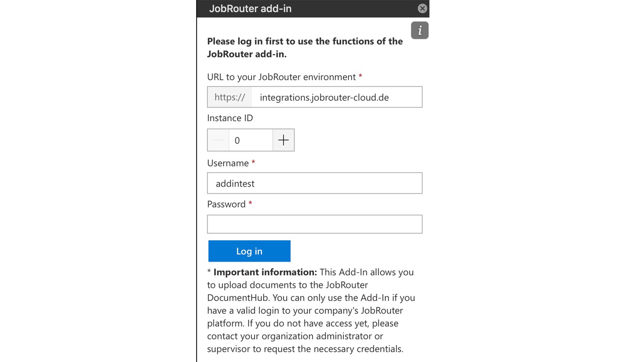Select the Username field containing addintest

tap(314, 183)
